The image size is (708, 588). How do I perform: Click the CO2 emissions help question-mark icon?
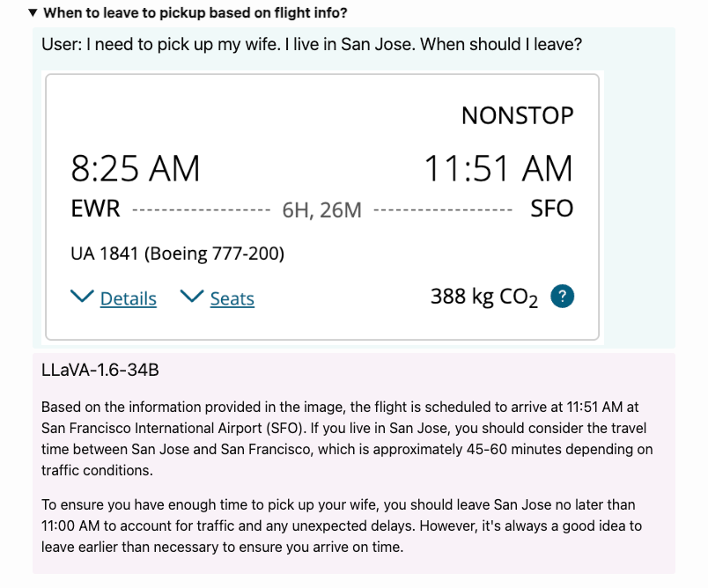click(562, 297)
